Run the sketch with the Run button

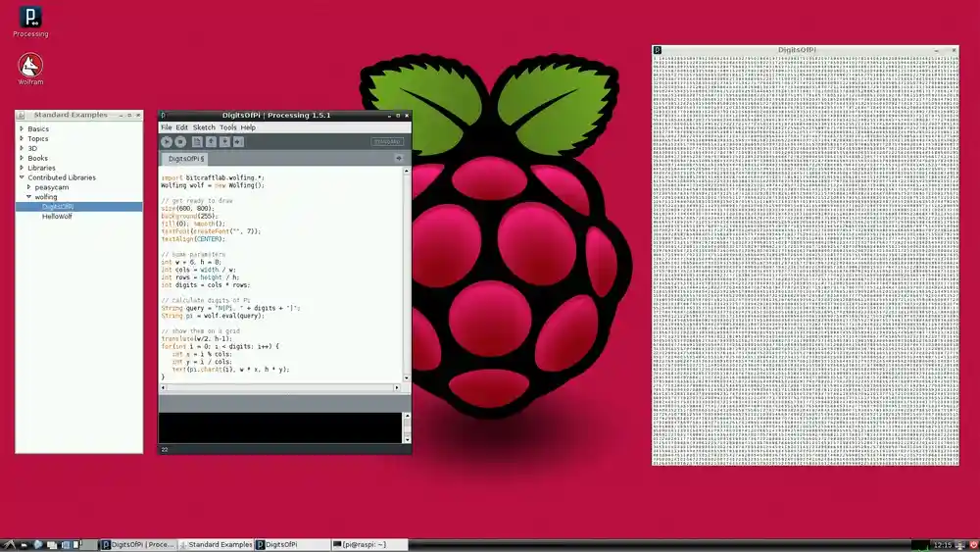coord(167,142)
